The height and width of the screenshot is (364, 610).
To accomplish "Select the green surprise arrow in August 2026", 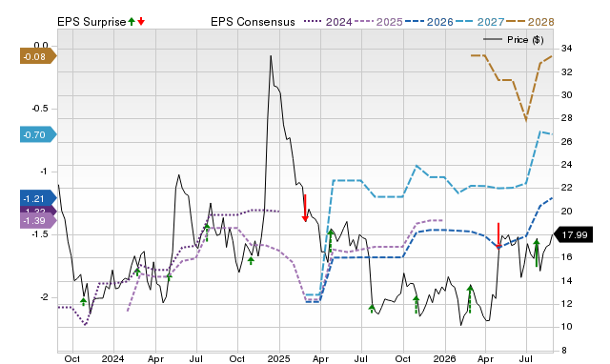I will pos(537,253).
